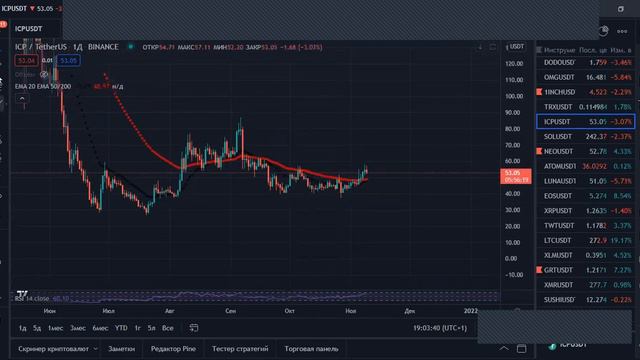Open the USDT currency selector on price scale

point(515,47)
